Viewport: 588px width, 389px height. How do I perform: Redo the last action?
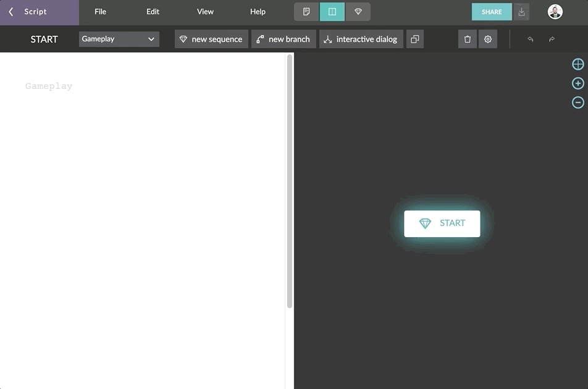click(x=552, y=39)
